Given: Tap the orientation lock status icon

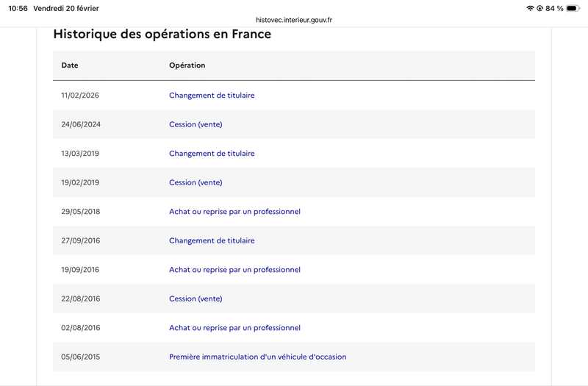Looking at the screenshot, I should 539,8.
